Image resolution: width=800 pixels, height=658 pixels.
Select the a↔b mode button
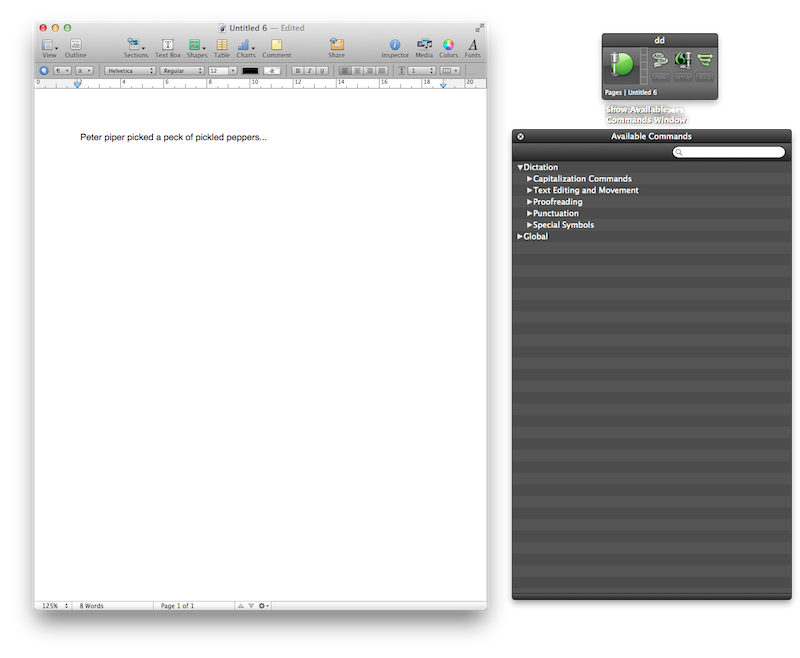683,77
